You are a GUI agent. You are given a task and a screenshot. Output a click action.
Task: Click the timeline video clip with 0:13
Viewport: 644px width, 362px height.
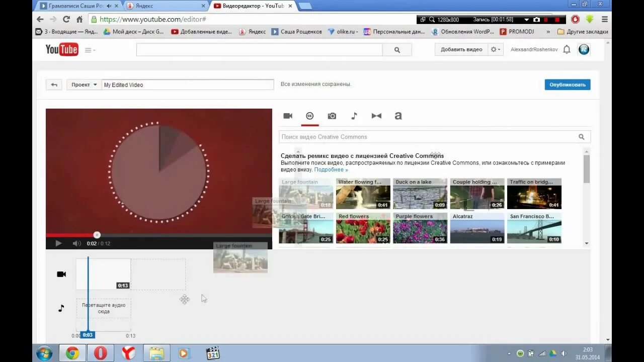[103, 274]
